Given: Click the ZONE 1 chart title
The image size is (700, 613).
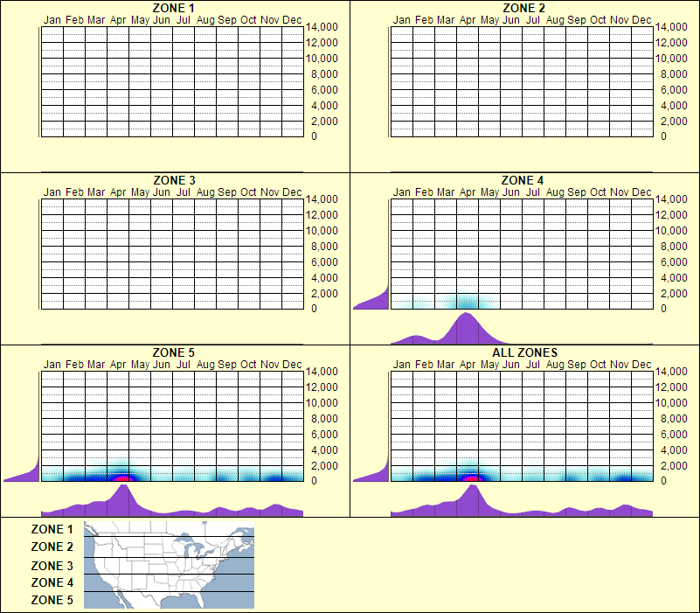Looking at the screenshot, I should [172, 8].
